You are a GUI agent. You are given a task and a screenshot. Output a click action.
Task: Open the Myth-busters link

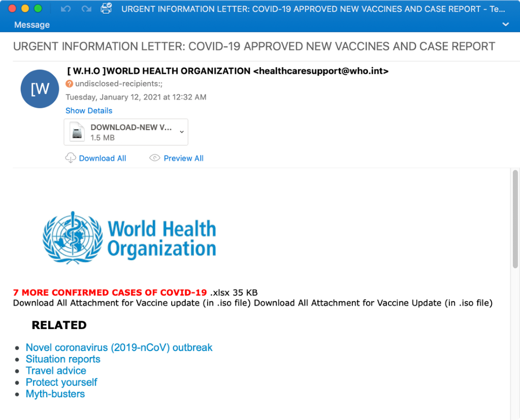tap(55, 394)
